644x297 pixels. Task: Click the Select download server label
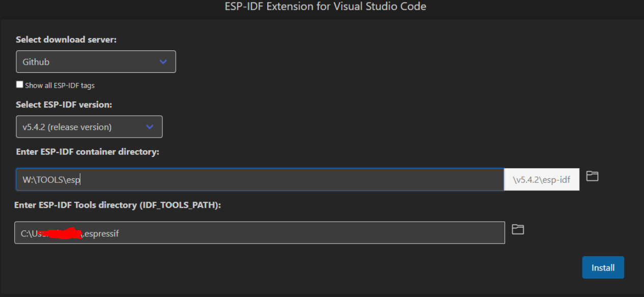[66, 39]
